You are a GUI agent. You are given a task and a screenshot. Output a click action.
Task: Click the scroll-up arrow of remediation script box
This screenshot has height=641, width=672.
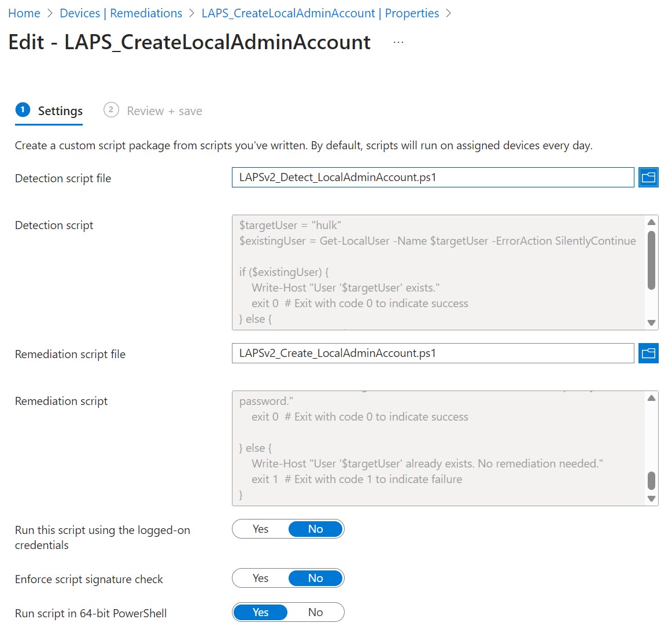[x=652, y=397]
